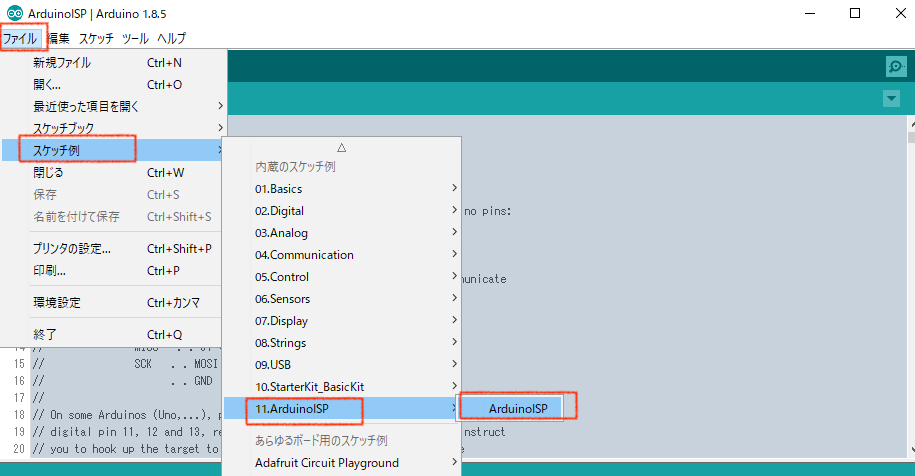Screen dimensions: 915x476
Task: Click the editor's vertical scrollbar up arrow
Action: point(911,123)
